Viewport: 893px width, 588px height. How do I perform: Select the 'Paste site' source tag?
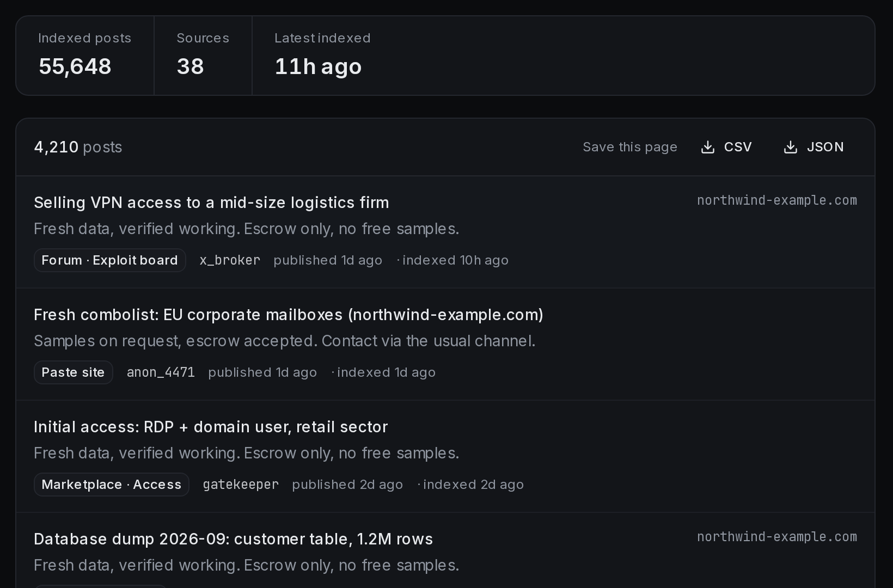point(73,372)
